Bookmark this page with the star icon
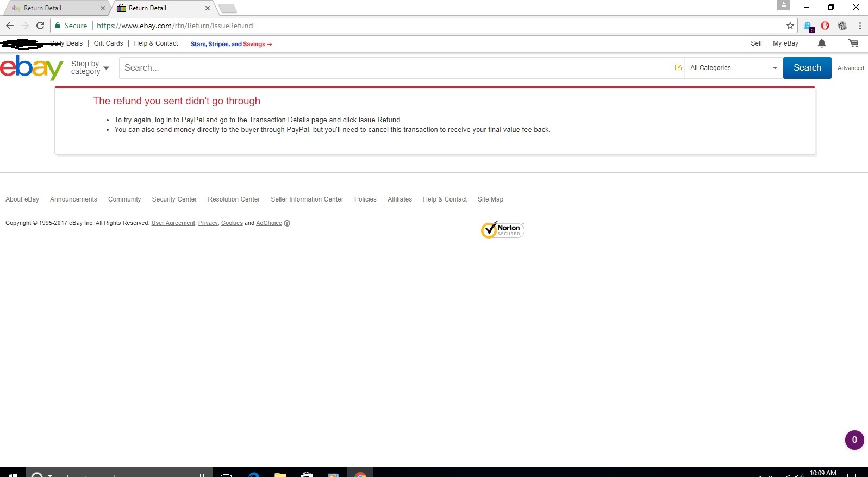The height and width of the screenshot is (477, 868). pos(790,26)
